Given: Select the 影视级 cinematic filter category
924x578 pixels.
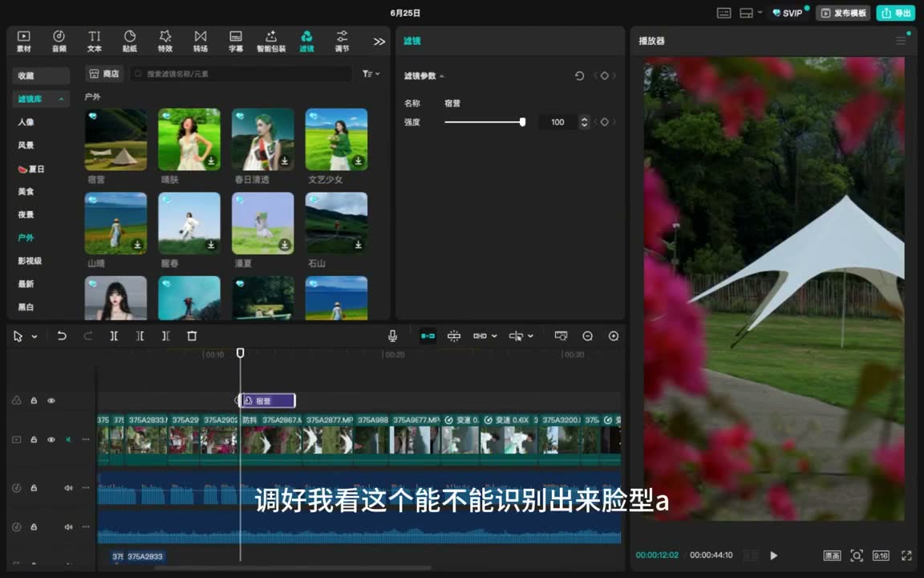Looking at the screenshot, I should click(30, 261).
